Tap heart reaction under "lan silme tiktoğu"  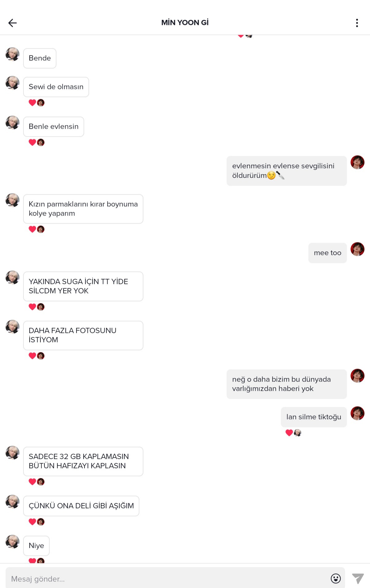289,433
